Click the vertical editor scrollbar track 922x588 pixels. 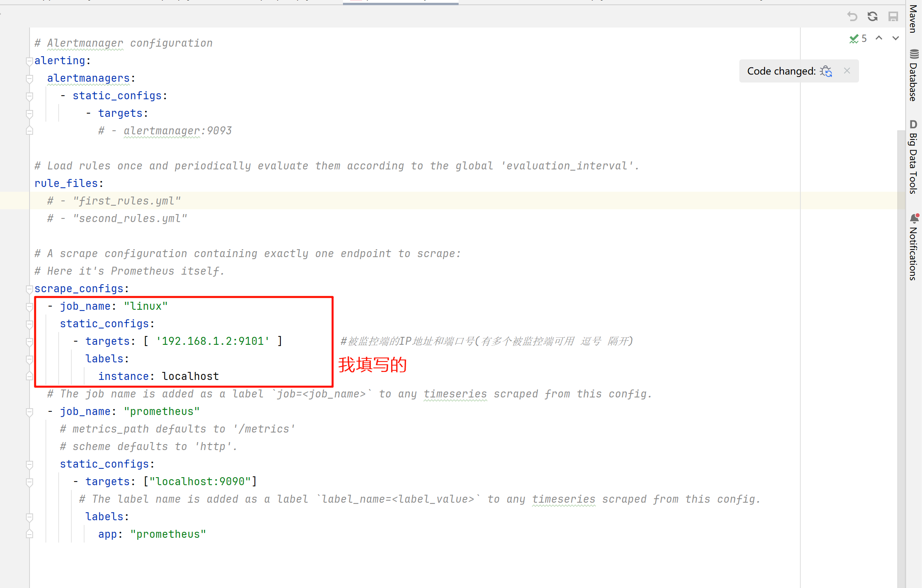point(900,359)
